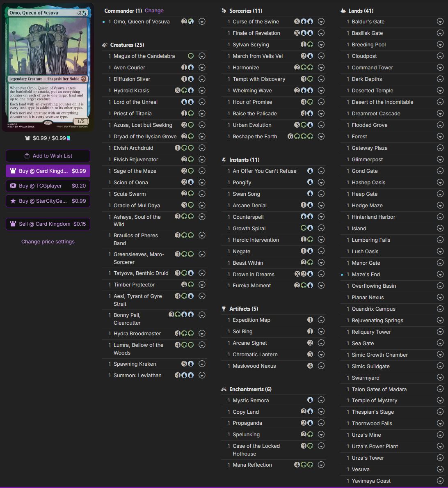448x488 pixels.
Task: Click the Instants lightning icon
Action: coord(224,160)
